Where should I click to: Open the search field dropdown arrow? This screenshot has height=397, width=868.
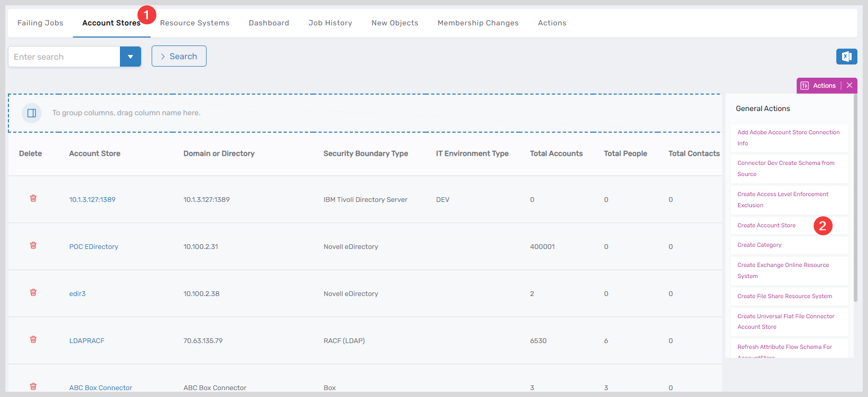tap(130, 57)
